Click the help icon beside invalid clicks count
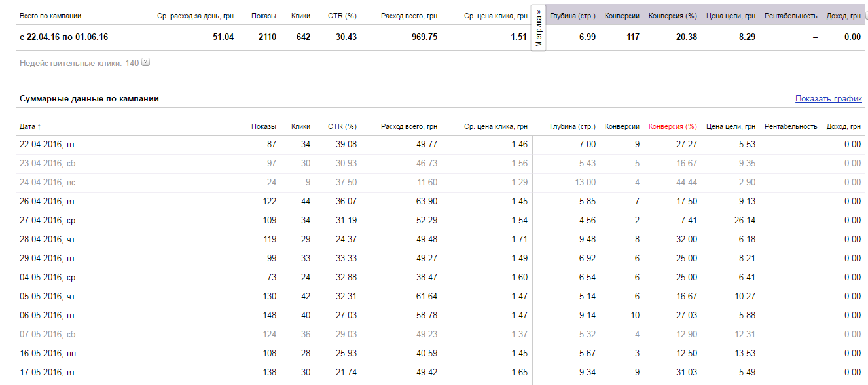Screen dimensions: 868x385 pos(146,63)
